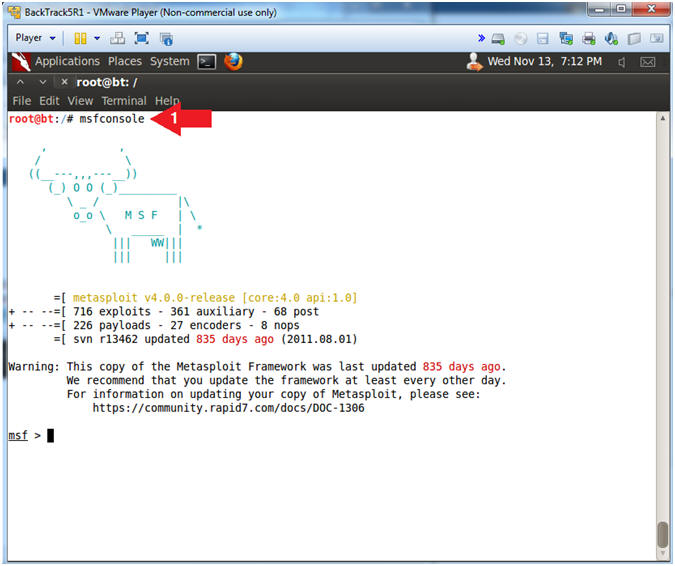
Task: Click the CD/DVD drive device icon
Action: click(x=520, y=39)
